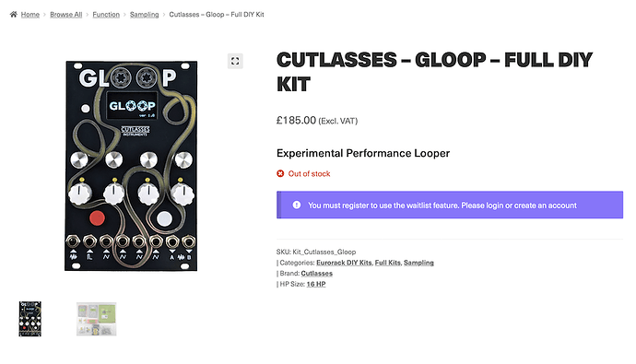The image size is (636, 364).
Task: Click the product title heading
Action: point(434,72)
